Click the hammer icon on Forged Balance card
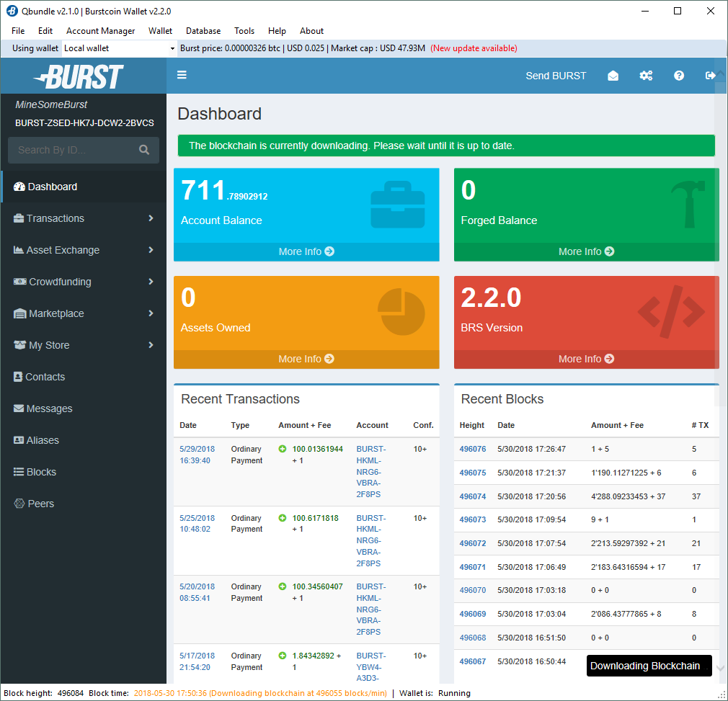The width and height of the screenshot is (728, 701). click(688, 204)
